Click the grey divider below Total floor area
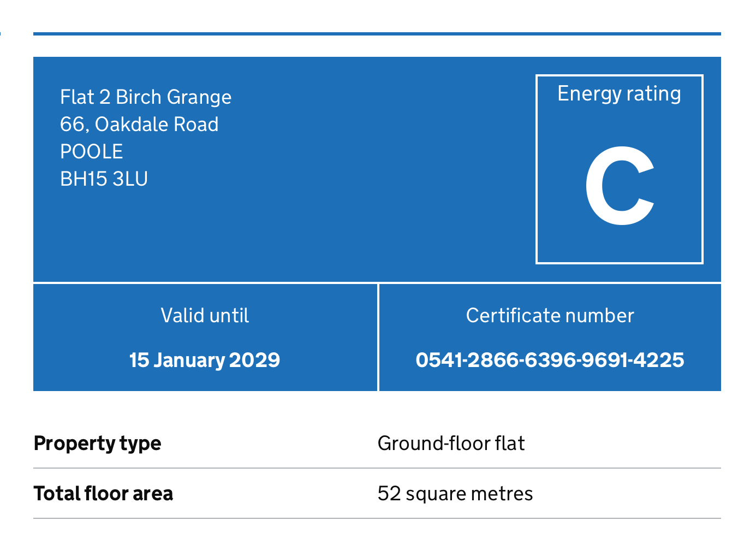The image size is (756, 550). (x=377, y=518)
